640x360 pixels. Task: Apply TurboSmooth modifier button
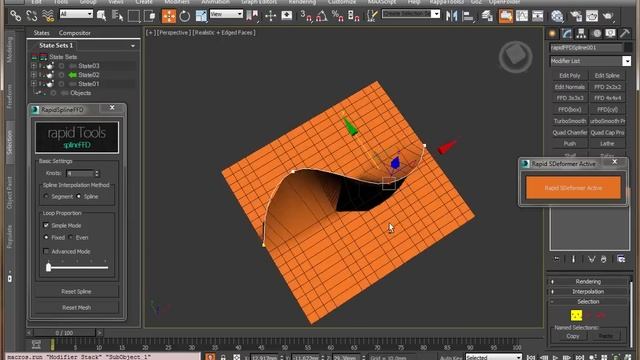569,121
